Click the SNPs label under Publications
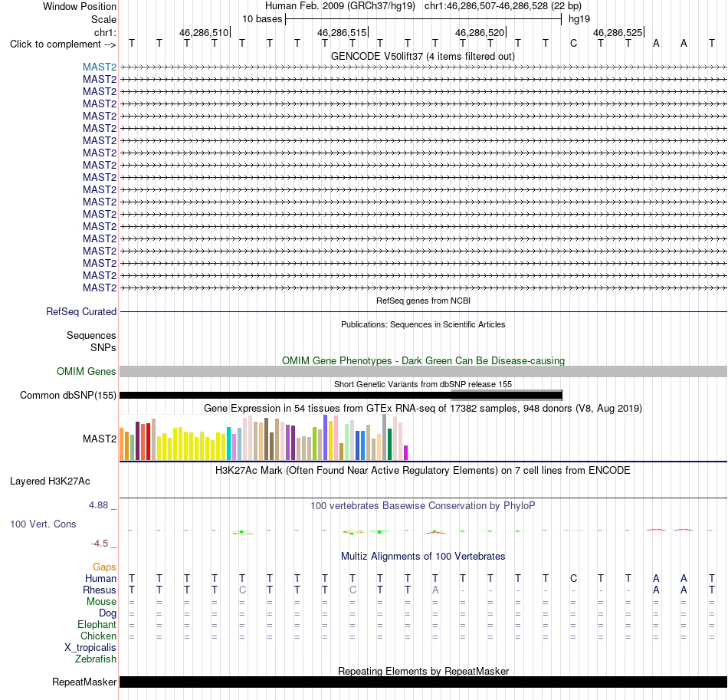 click(x=103, y=347)
